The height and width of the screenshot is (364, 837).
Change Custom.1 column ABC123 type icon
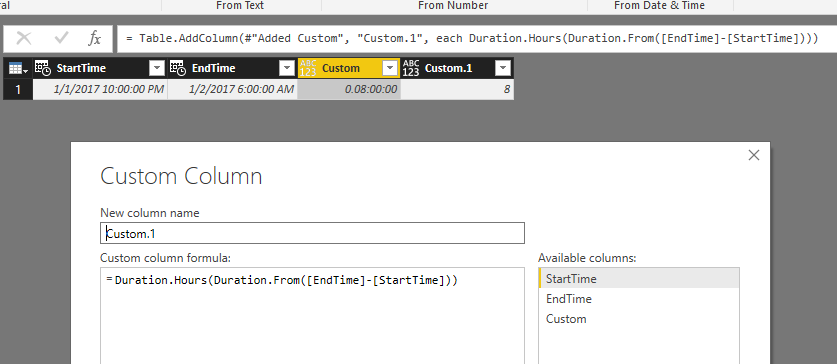click(411, 68)
